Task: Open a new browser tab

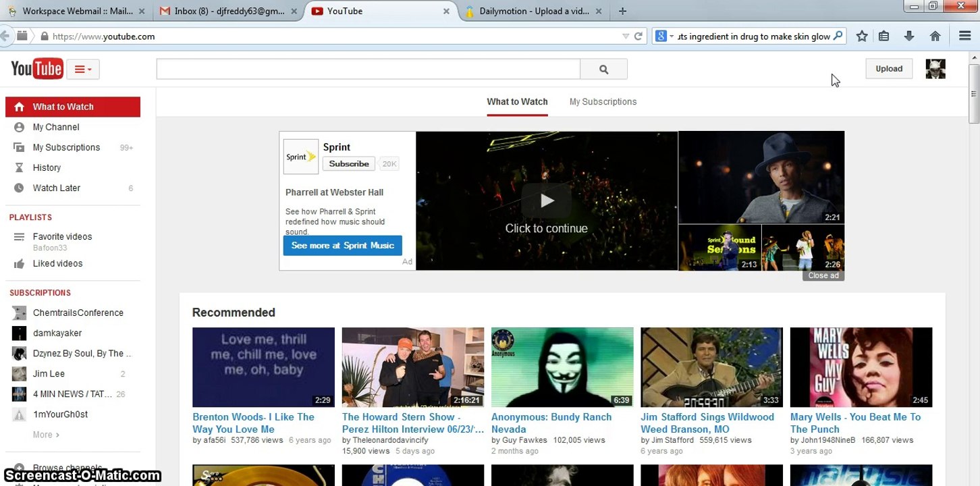Action: point(622,11)
